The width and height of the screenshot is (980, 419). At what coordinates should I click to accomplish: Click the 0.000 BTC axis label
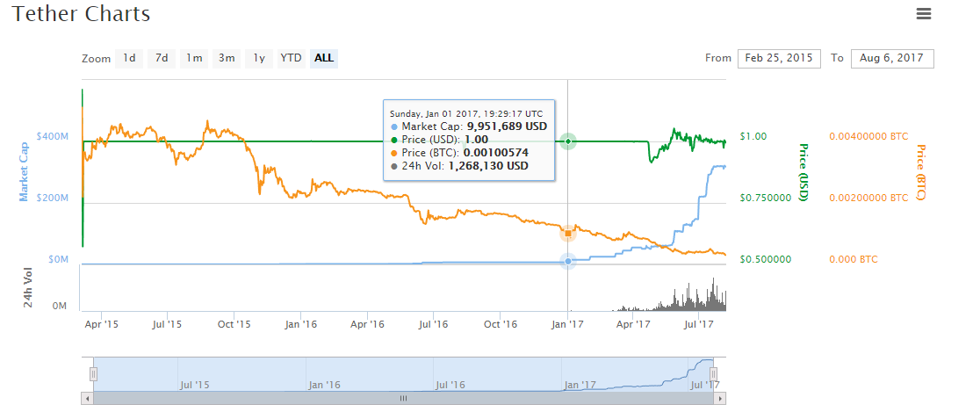pos(854,259)
